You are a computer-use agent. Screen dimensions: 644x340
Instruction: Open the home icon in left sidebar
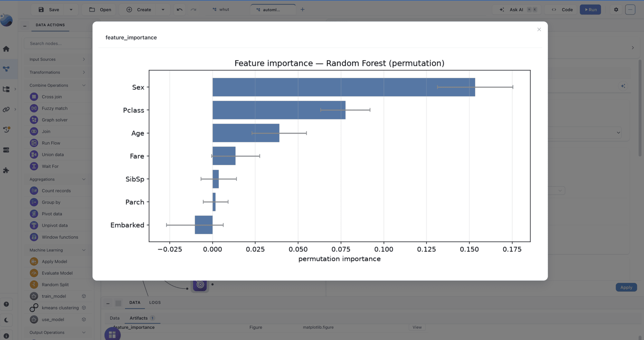6,49
